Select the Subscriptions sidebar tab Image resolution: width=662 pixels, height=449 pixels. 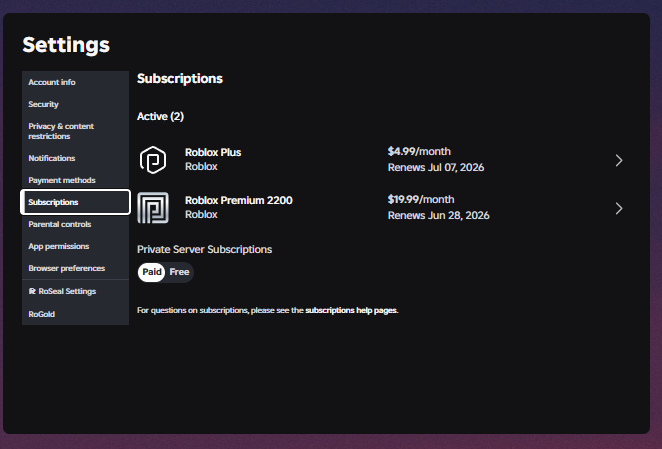[x=75, y=202]
